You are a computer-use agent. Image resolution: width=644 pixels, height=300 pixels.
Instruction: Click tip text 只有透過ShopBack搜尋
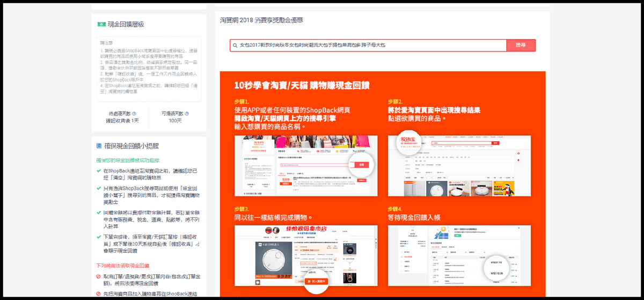tap(152, 195)
